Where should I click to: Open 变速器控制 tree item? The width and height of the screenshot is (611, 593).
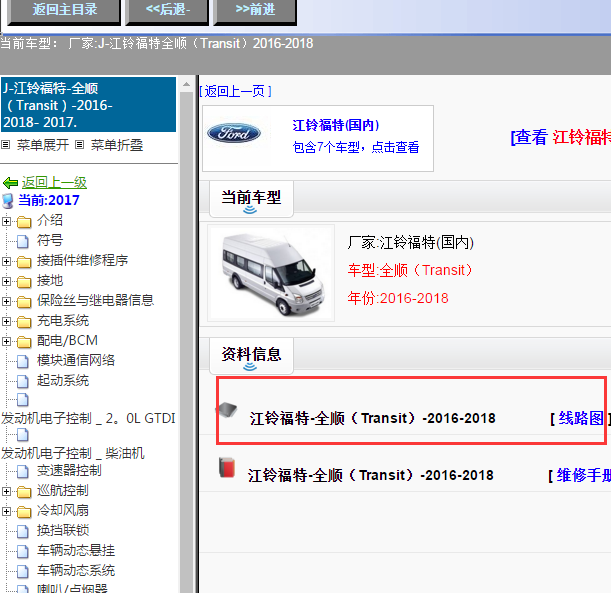[x=69, y=470]
